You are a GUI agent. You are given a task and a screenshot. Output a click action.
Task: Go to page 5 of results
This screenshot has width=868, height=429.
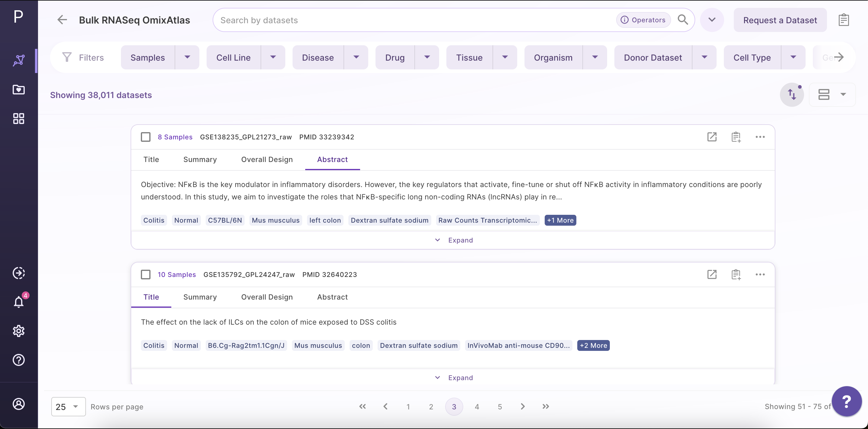(x=500, y=406)
